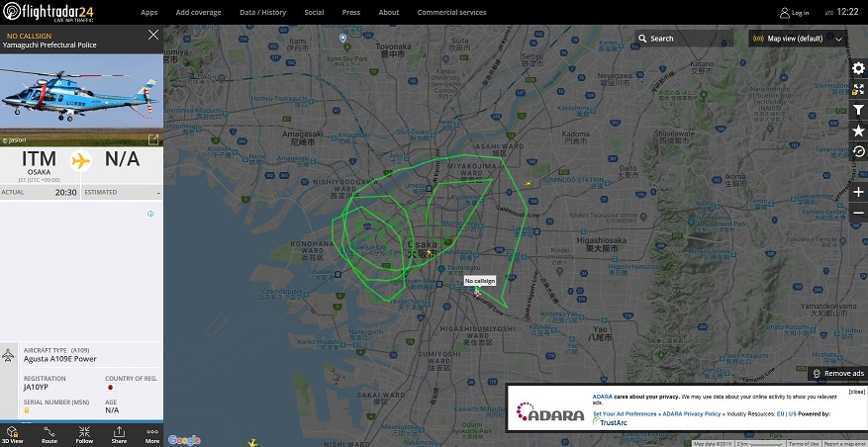The image size is (868, 447).
Task: Open the playback history clock icon
Action: point(858,151)
